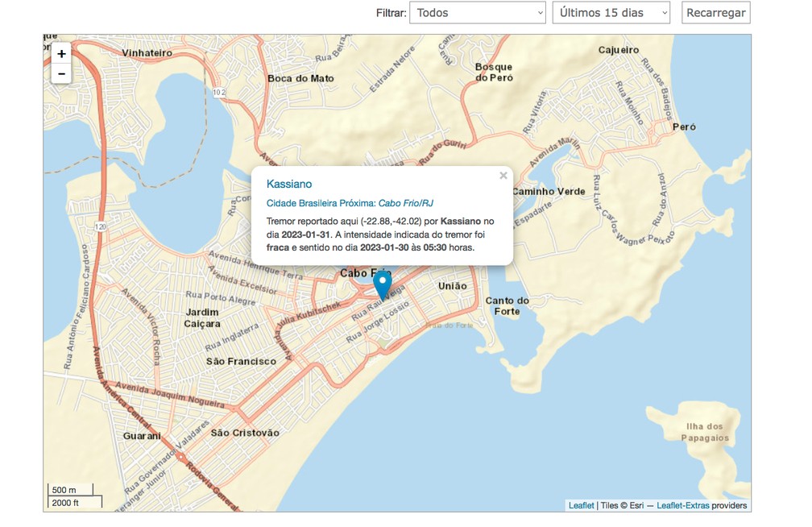Click the route 102 road shield
This screenshot has width=812, height=527.
point(219,93)
